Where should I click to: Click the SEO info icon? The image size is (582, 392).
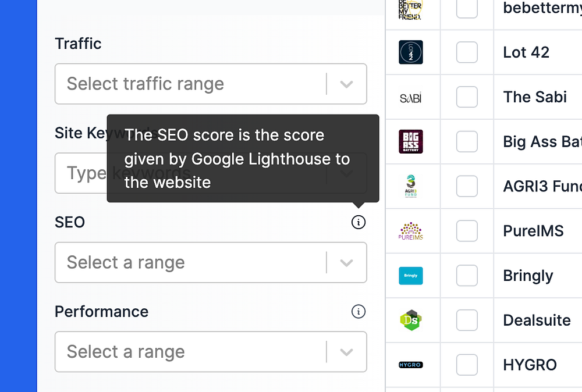pyautogui.click(x=359, y=222)
